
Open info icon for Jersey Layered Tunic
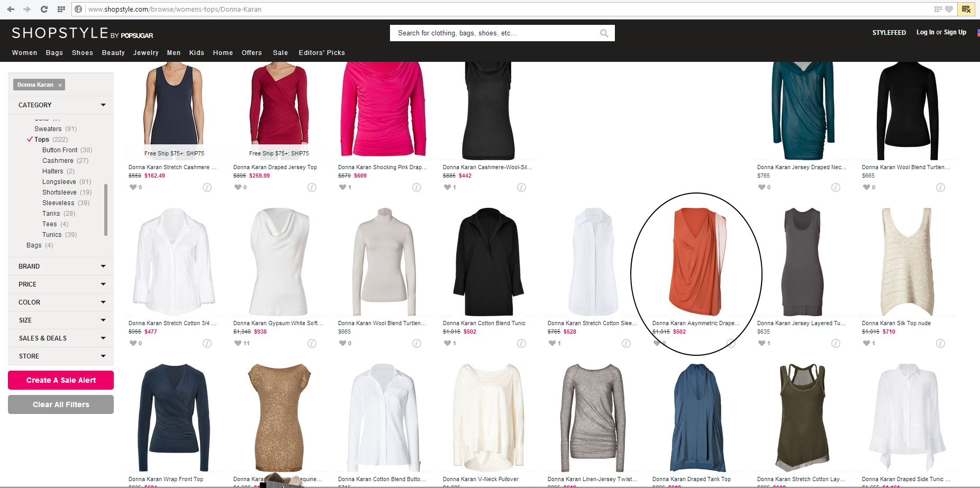(x=836, y=343)
